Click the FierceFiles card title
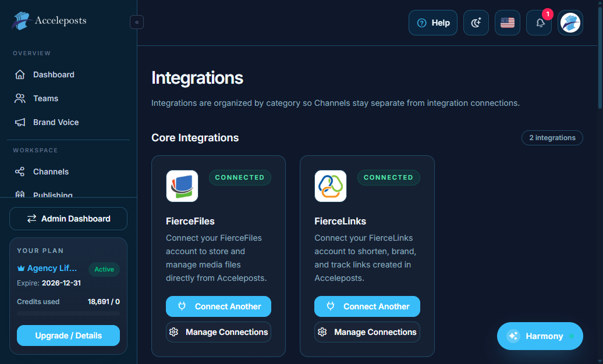The width and height of the screenshot is (603, 364). pyautogui.click(x=190, y=222)
